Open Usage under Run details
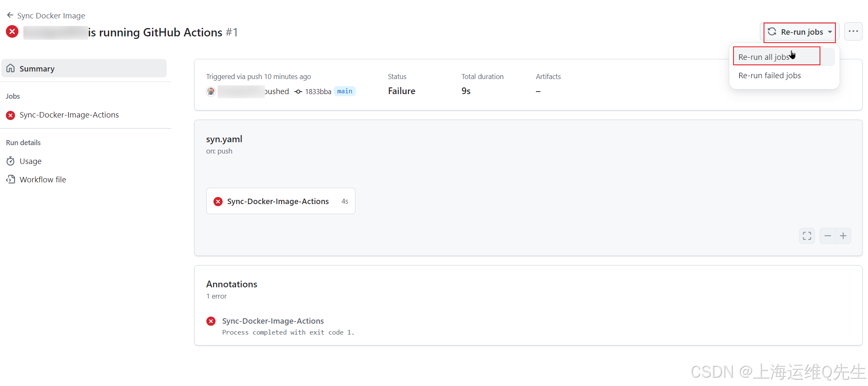868x386 pixels. coord(30,161)
